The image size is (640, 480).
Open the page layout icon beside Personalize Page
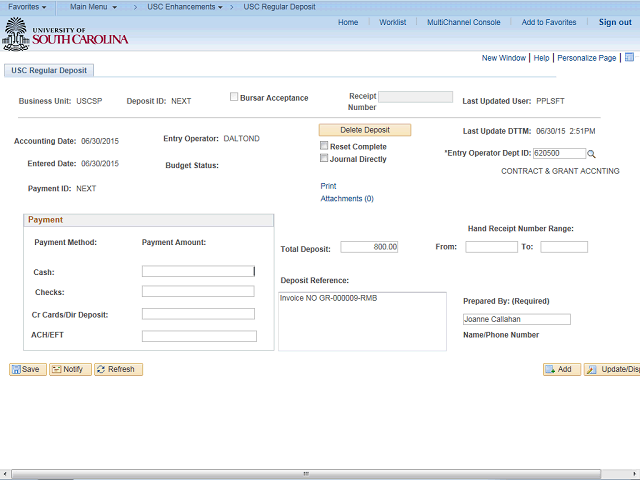point(629,58)
